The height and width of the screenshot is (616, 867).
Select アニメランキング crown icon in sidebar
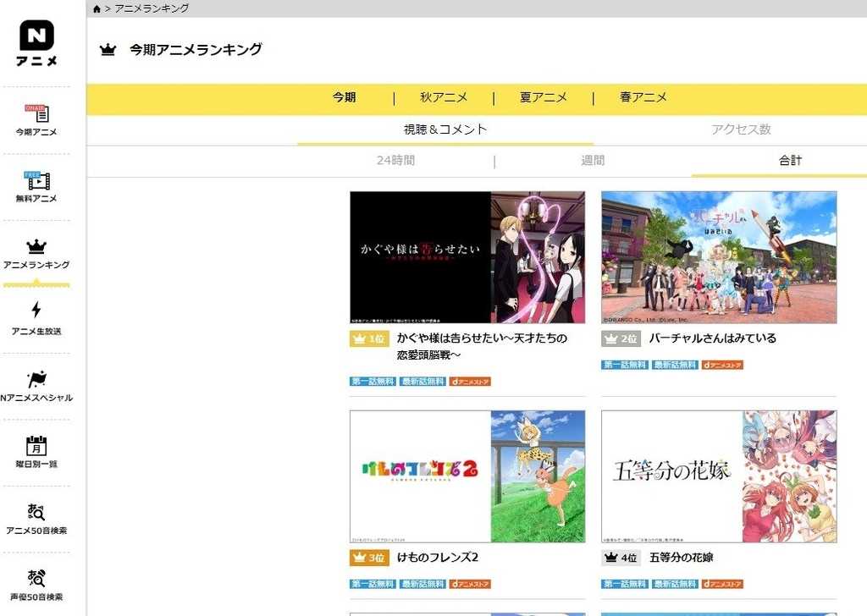36,246
